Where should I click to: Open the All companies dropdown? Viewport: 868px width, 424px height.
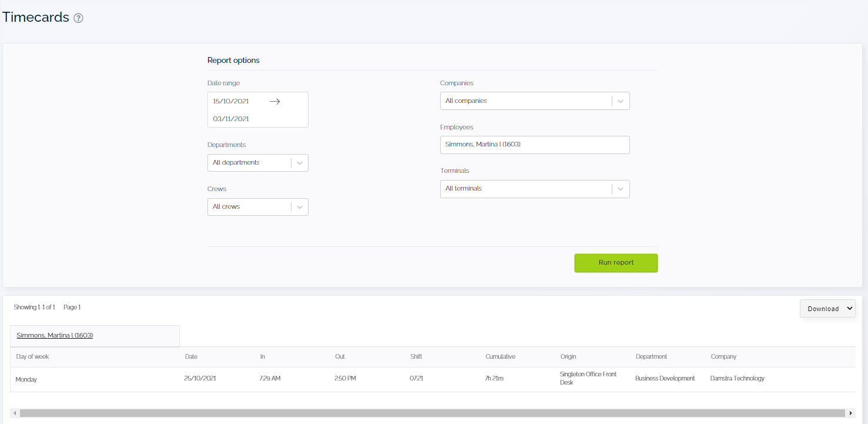[534, 101]
